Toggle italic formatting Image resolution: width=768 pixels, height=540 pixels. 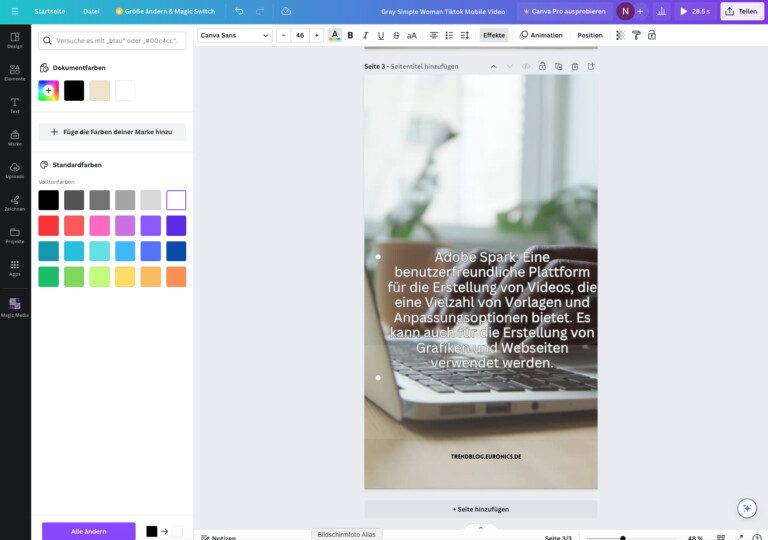coord(365,35)
